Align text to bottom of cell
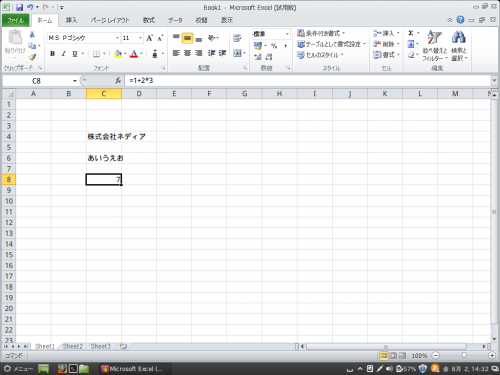500x375 pixels. (199, 38)
